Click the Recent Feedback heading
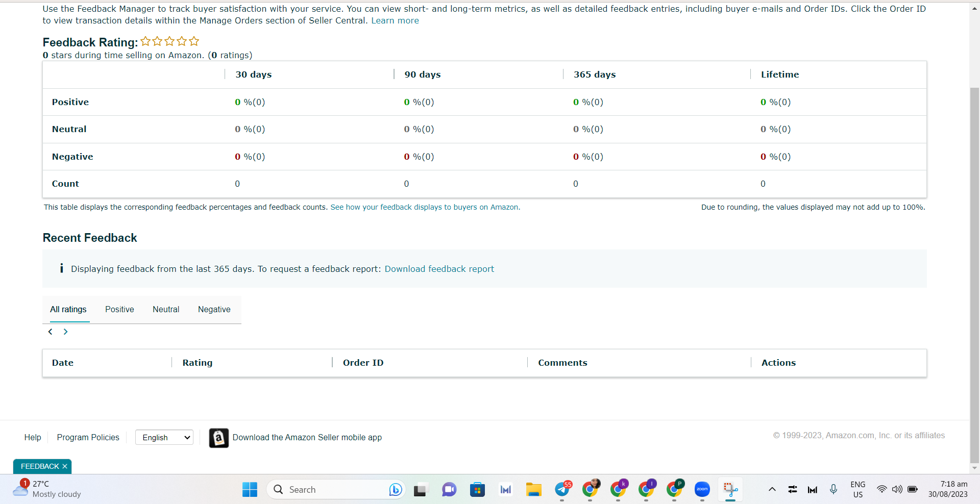980x504 pixels. tap(90, 238)
